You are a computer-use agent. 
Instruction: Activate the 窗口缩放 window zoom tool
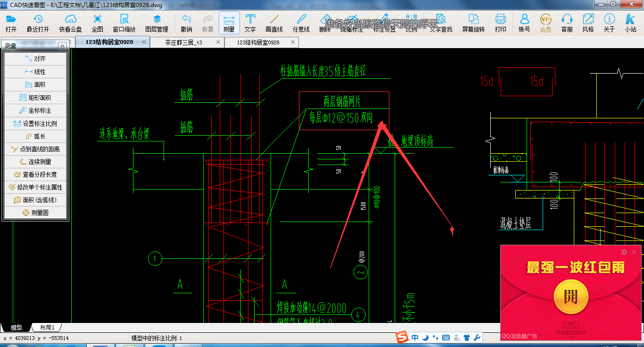point(124,23)
